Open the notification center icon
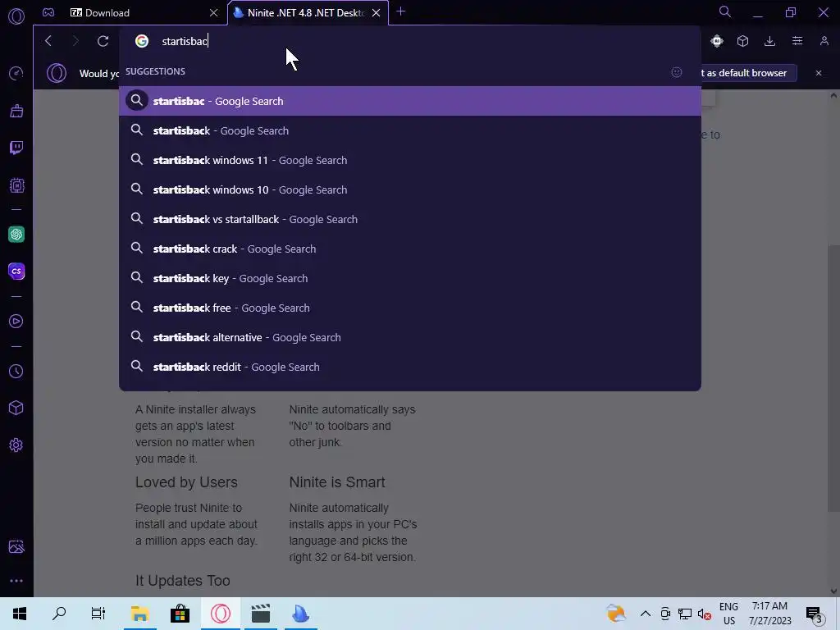This screenshot has height=630, width=840. (815, 614)
